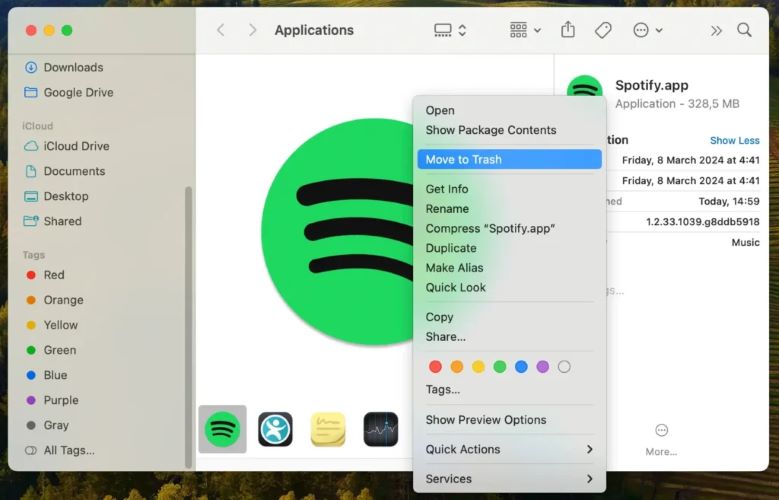Apply yellow tag dot in context menu
Screen dimensions: 779x500
pos(478,367)
